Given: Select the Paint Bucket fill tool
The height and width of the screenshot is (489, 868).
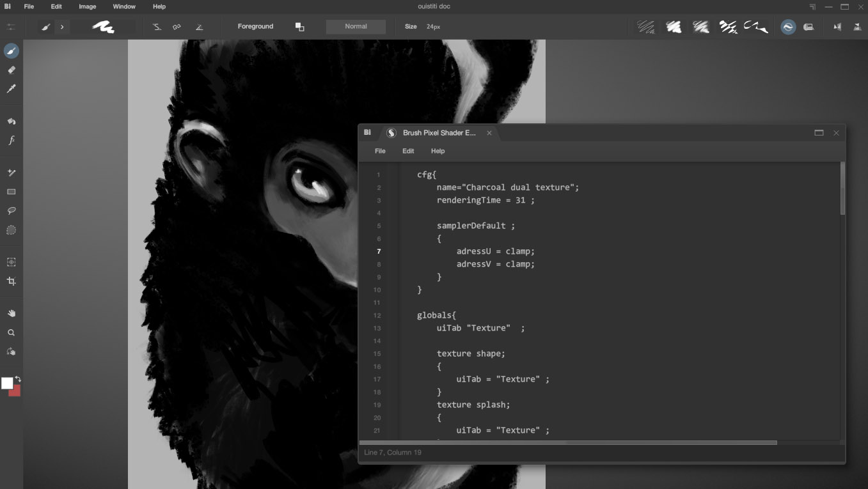Looking at the screenshot, I should click(x=12, y=121).
